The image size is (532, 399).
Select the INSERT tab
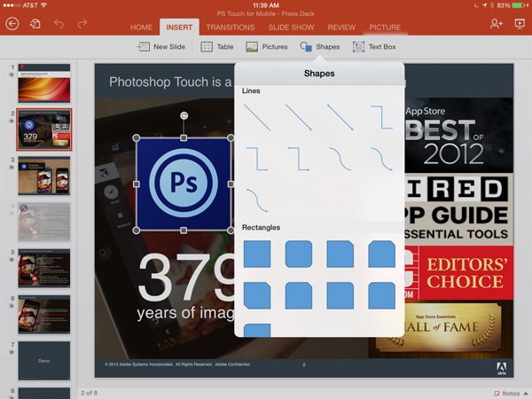179,27
